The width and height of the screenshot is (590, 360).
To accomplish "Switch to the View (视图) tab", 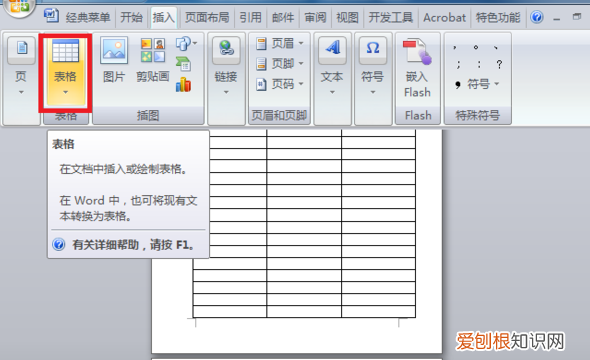I will coord(347,17).
